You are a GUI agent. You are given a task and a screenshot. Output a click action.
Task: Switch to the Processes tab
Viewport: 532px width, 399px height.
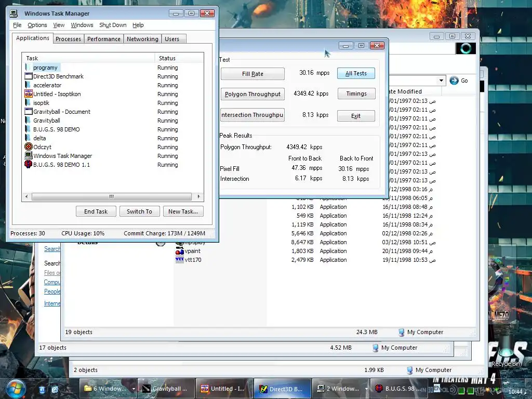68,39
